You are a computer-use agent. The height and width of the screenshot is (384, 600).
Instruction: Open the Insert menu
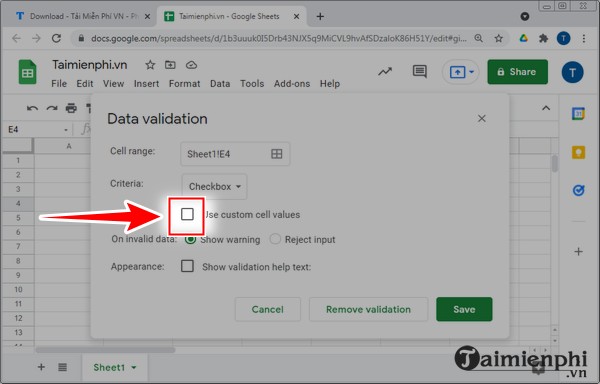(146, 83)
